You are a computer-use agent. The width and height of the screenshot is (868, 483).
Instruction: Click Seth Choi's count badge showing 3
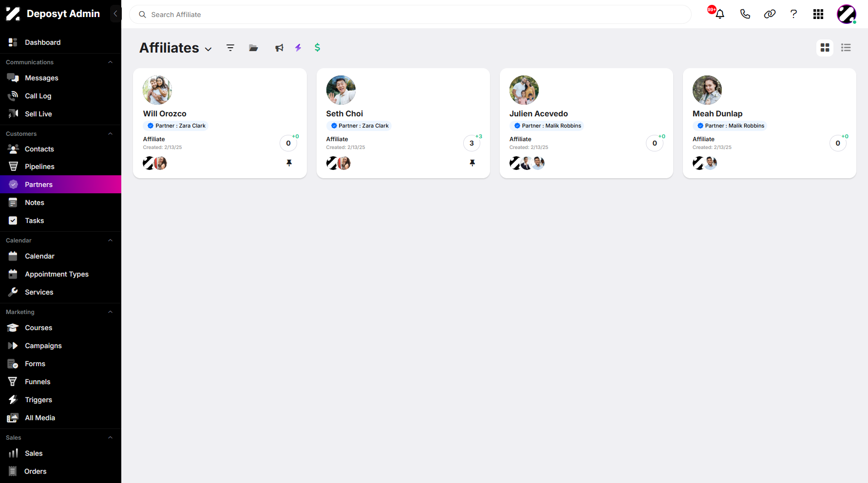pos(472,143)
